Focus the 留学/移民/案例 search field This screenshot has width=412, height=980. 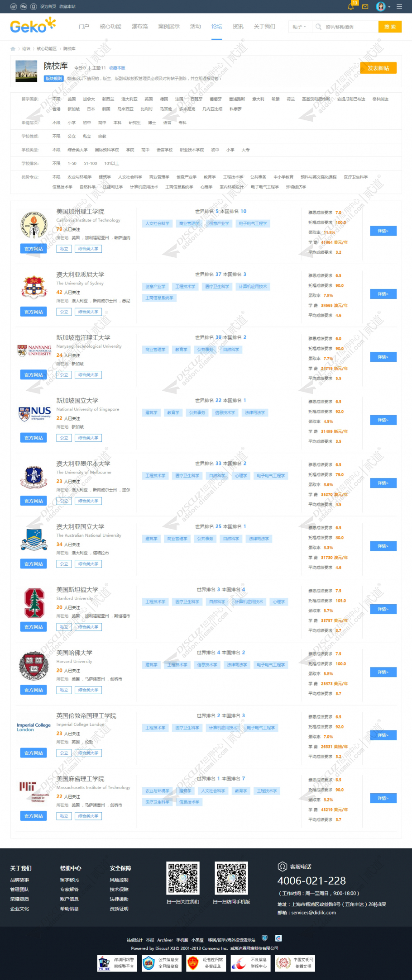pos(350,27)
